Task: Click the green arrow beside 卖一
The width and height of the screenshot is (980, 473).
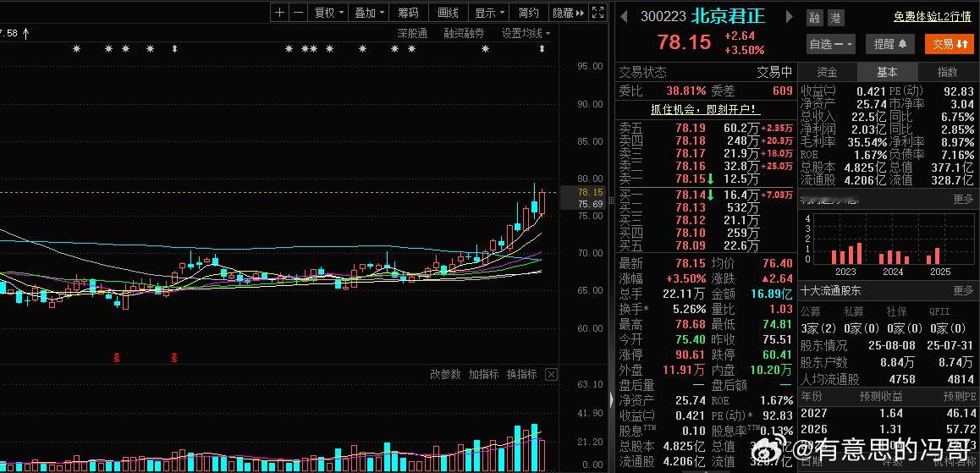Action: point(710,179)
